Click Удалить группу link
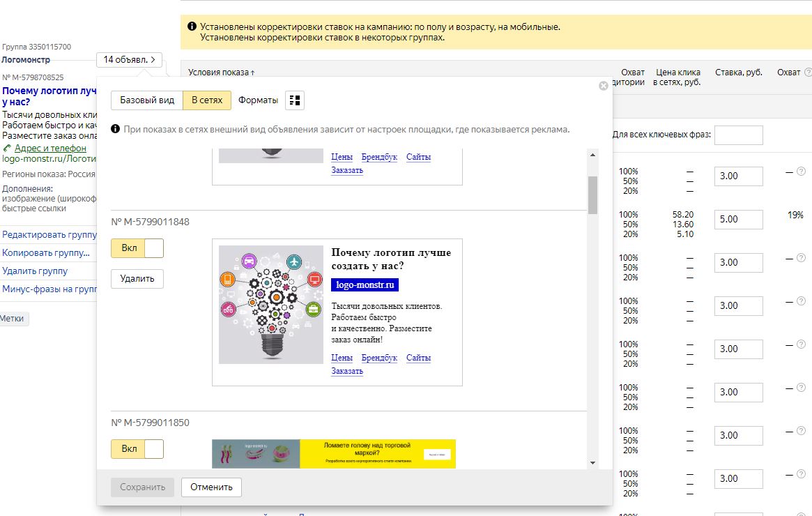 pyautogui.click(x=35, y=271)
